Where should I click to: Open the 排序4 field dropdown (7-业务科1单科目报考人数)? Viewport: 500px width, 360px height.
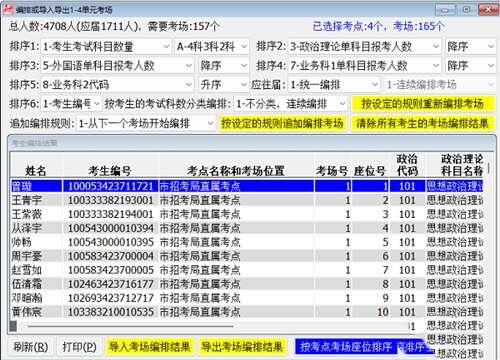pyautogui.click(x=365, y=66)
